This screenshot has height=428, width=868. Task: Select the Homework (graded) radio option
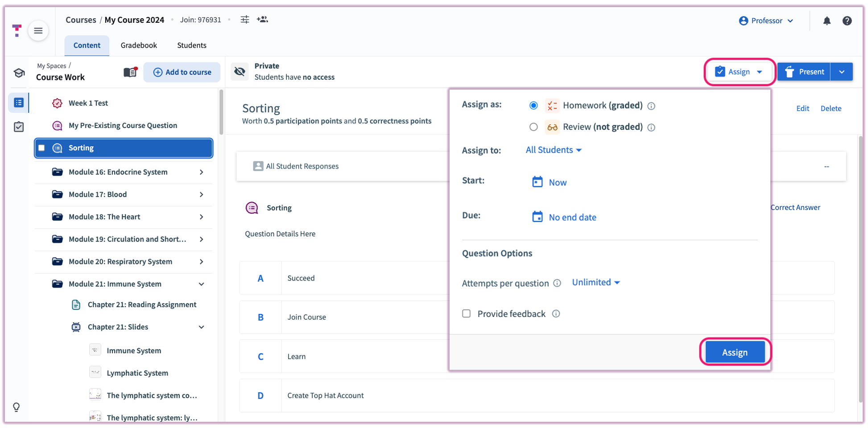pyautogui.click(x=533, y=106)
